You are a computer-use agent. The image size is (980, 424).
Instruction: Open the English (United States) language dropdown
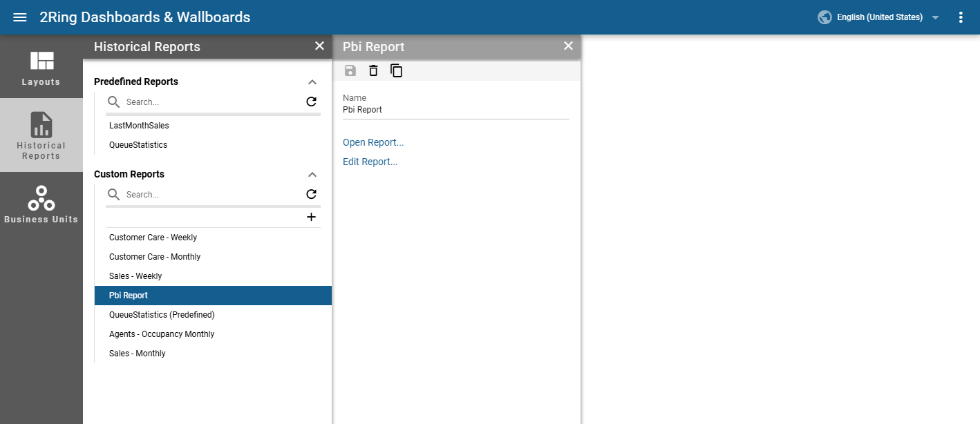878,17
